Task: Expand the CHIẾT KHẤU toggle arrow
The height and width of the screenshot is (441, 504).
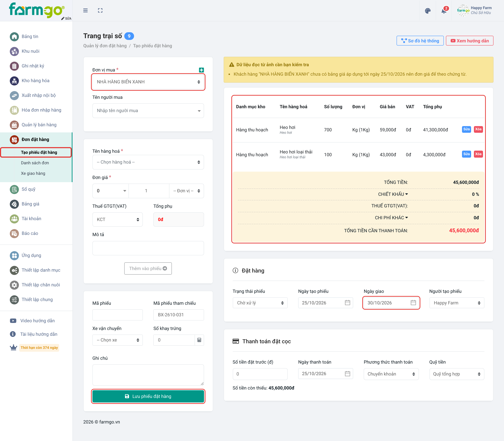Action: [407, 194]
